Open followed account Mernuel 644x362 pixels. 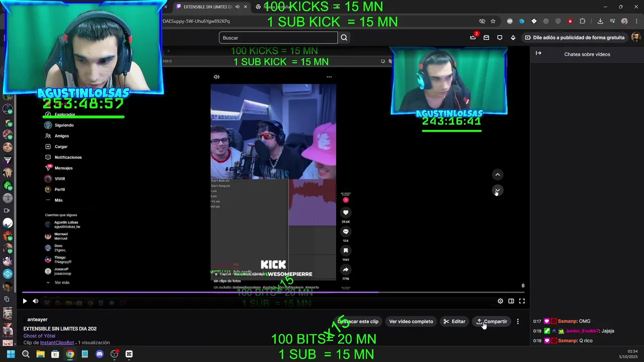point(56,236)
